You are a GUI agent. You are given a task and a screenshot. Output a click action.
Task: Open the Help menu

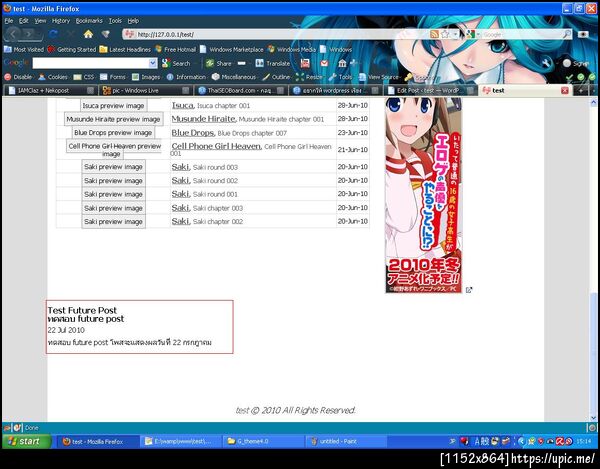pyautogui.click(x=133, y=21)
